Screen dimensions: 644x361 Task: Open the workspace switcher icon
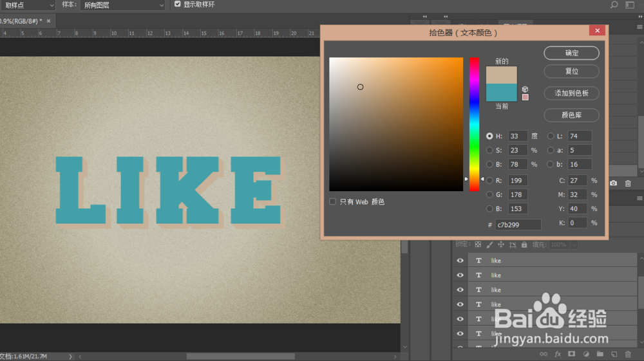click(630, 5)
